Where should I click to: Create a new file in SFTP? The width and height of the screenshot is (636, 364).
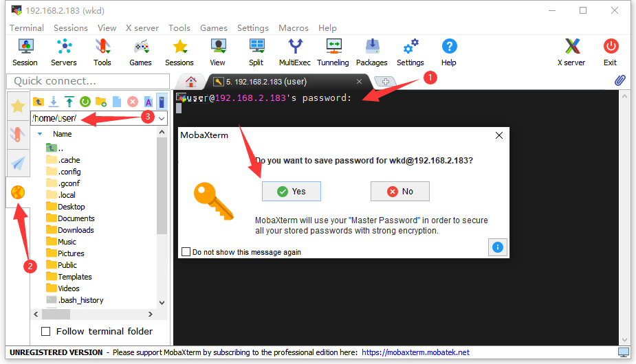click(x=117, y=102)
